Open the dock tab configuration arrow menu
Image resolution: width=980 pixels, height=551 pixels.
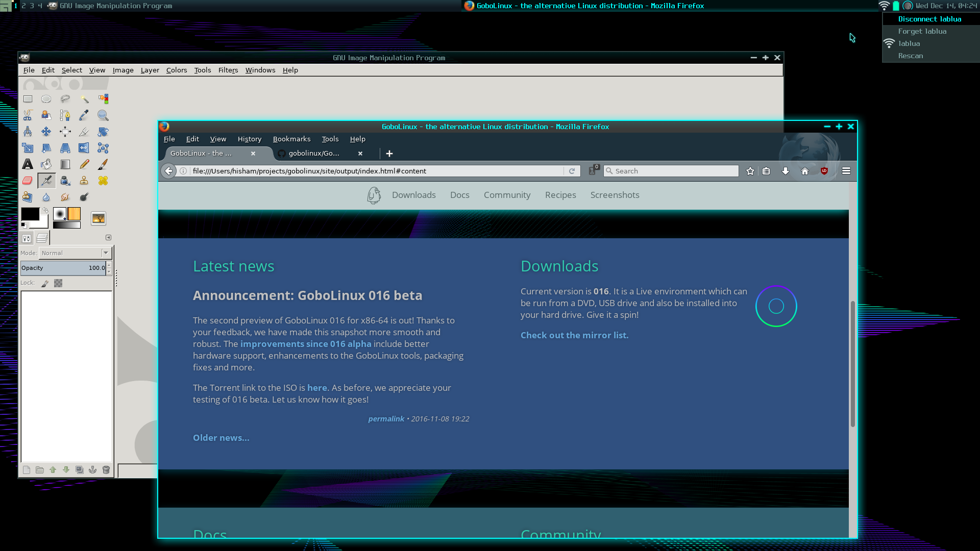108,238
